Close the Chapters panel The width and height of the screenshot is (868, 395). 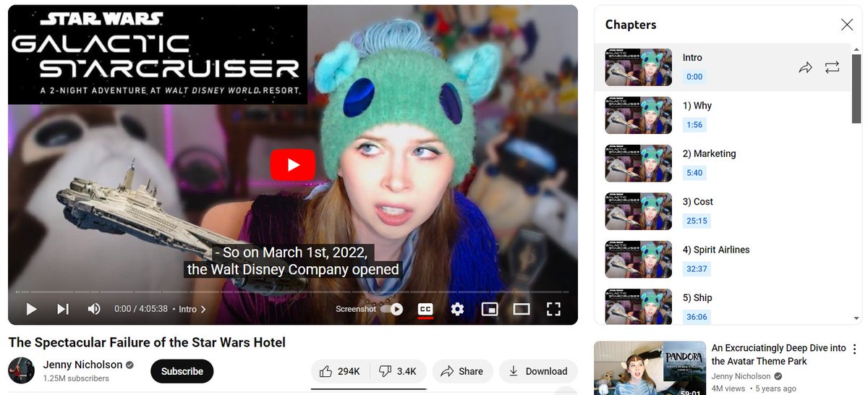tap(847, 25)
